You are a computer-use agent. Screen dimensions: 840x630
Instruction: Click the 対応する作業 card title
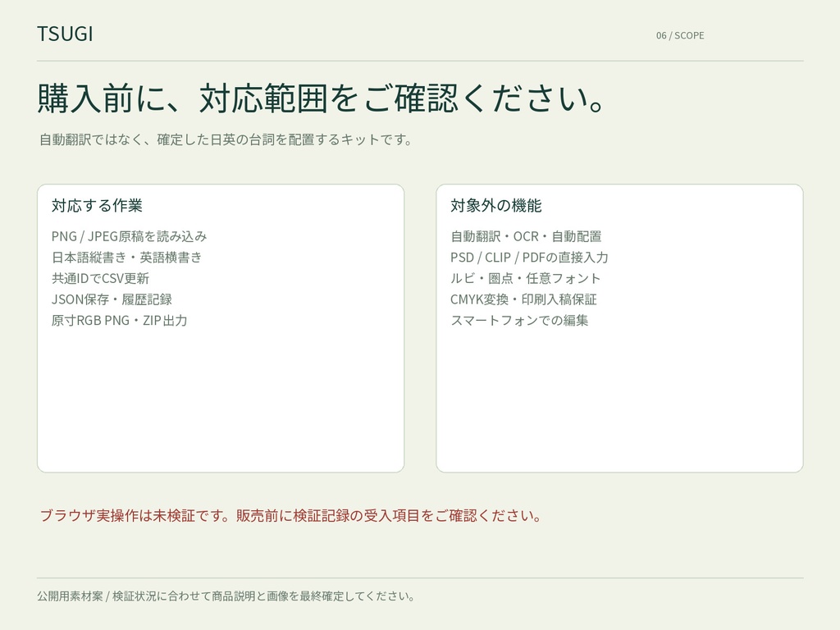[x=97, y=206]
